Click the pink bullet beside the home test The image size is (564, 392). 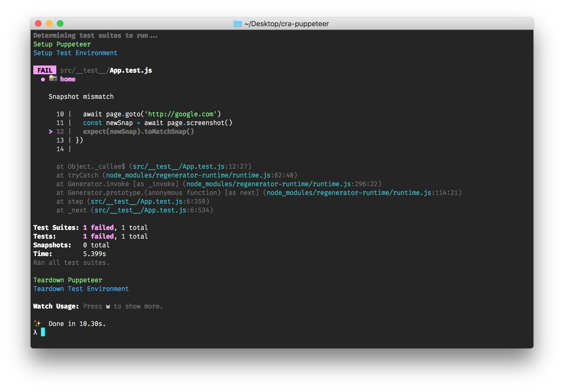click(43, 79)
